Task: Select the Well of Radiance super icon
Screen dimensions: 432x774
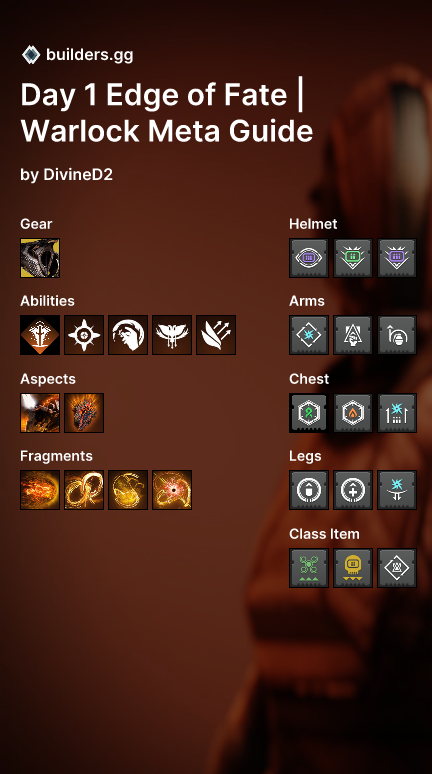Action: (x=40, y=335)
